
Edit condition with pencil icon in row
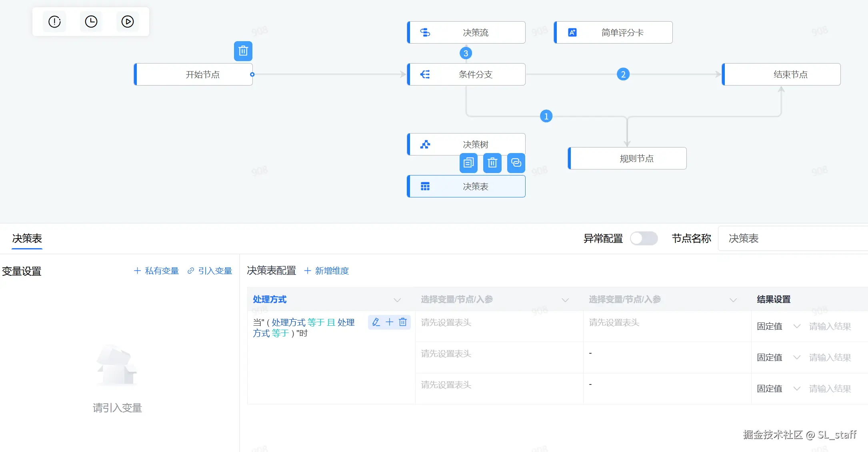point(376,322)
